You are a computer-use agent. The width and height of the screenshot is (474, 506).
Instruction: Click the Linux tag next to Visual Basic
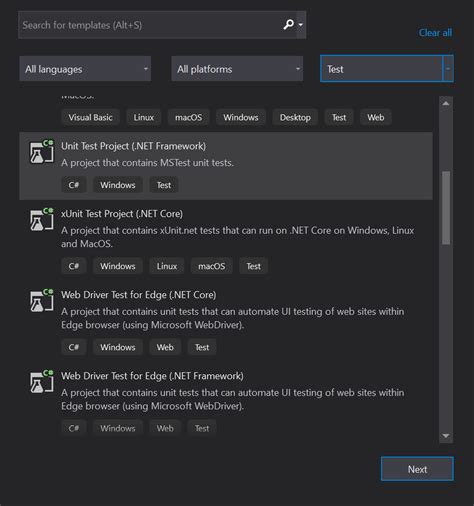pos(144,117)
